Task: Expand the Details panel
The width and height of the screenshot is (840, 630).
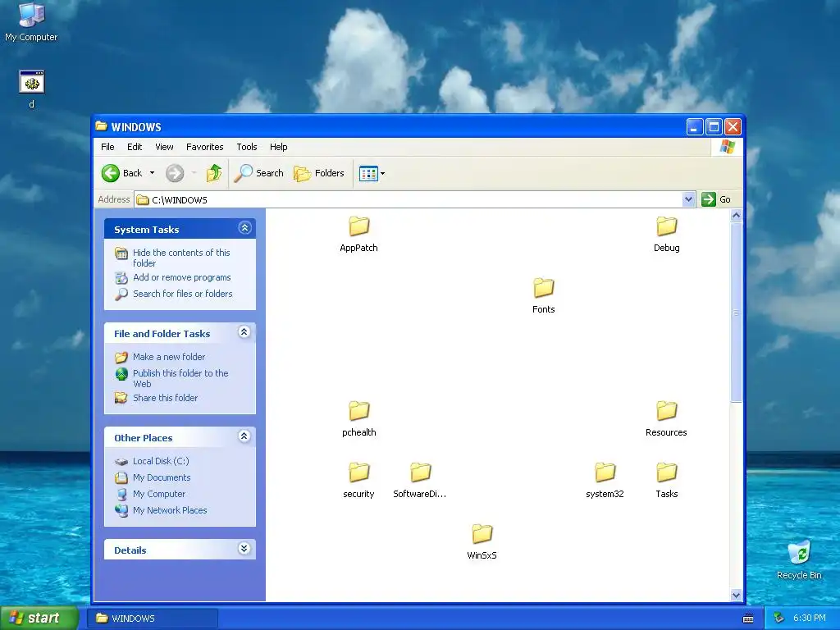Action: pyautogui.click(x=244, y=549)
